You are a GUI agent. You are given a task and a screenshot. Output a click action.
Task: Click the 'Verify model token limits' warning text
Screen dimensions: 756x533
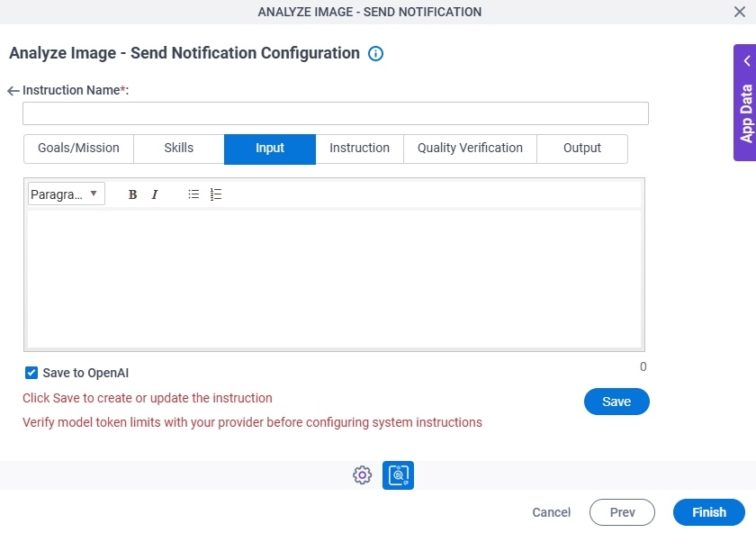pyautogui.click(x=252, y=422)
